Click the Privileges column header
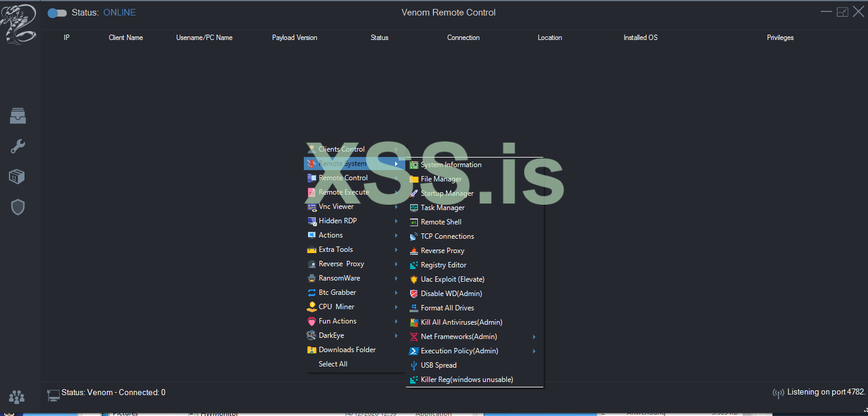The height and width of the screenshot is (416, 868). pos(780,38)
